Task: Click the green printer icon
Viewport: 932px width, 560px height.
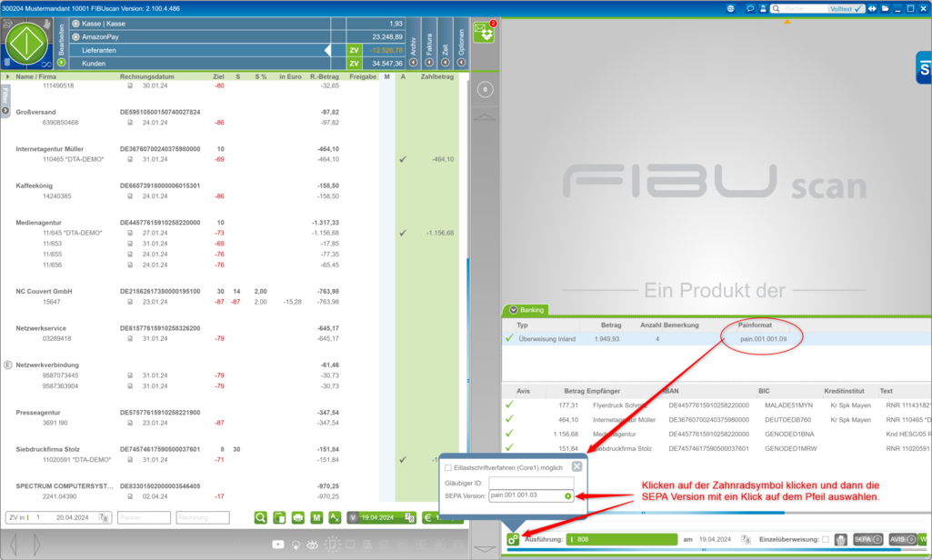Action: [297, 517]
